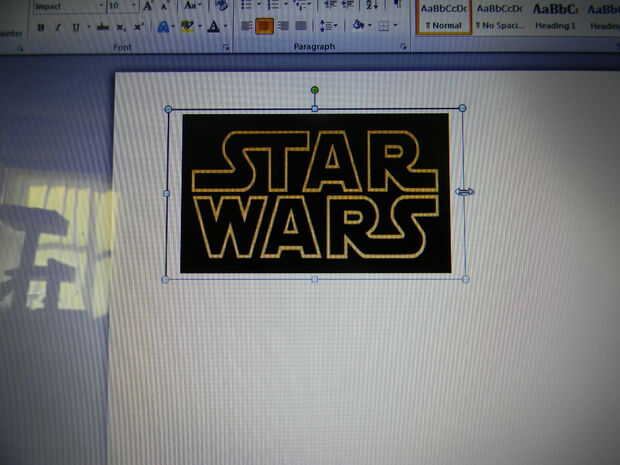Open the Change Case menu
Image resolution: width=620 pixels, height=465 pixels.
[x=192, y=6]
